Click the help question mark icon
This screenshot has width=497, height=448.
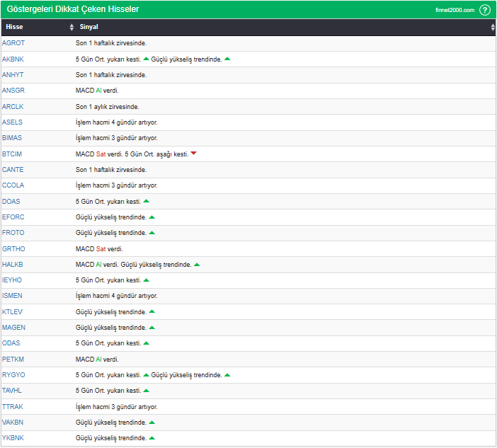pyautogui.click(x=484, y=10)
